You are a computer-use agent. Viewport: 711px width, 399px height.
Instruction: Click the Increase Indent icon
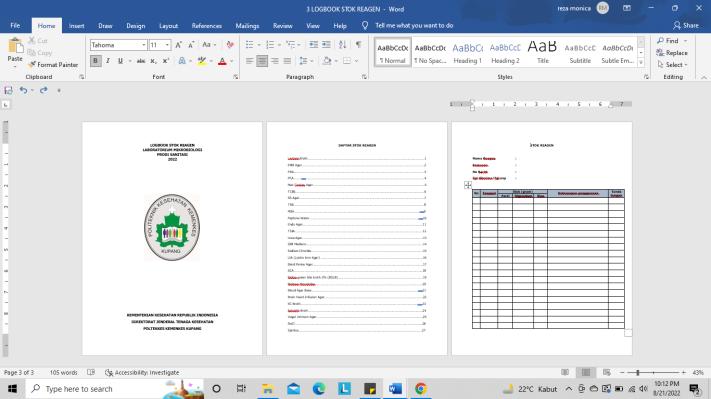pyautogui.click(x=326, y=44)
